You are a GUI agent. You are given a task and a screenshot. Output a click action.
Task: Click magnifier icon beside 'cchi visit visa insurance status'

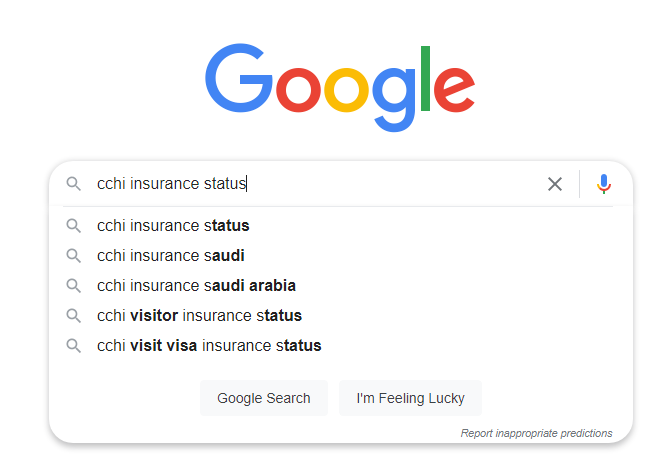tap(74, 346)
